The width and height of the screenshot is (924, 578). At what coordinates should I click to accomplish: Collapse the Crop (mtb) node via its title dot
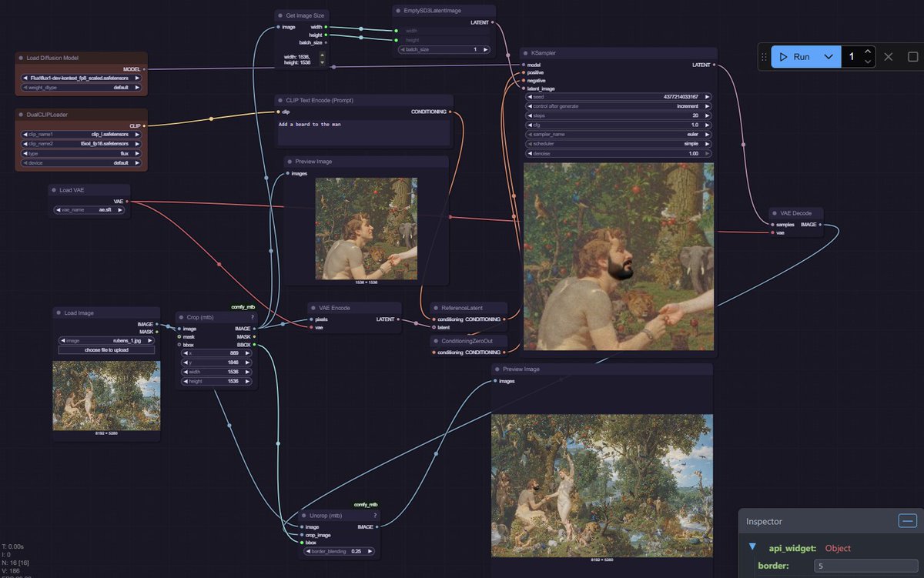pos(181,316)
